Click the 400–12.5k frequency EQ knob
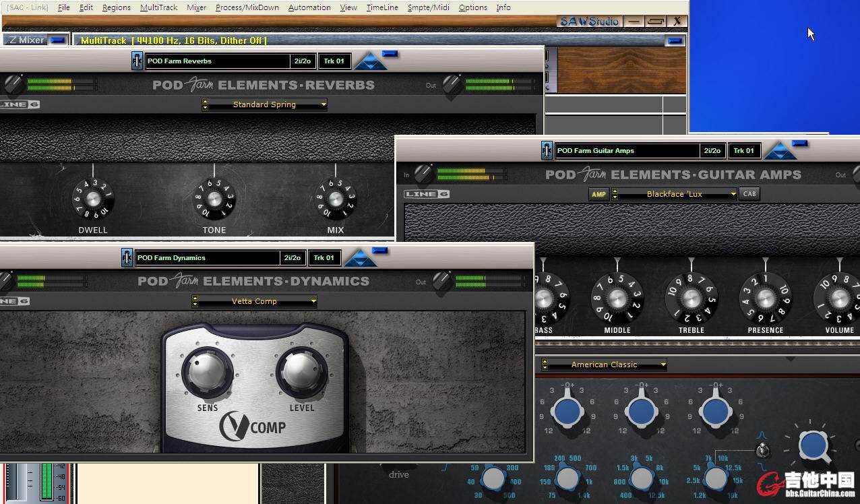 pyautogui.click(x=642, y=478)
